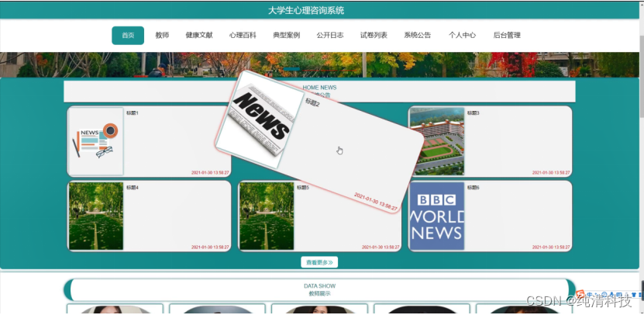Image resolution: width=644 pixels, height=315 pixels.
Task: Open the 标题5 tree path thumbnail
Action: click(x=267, y=216)
